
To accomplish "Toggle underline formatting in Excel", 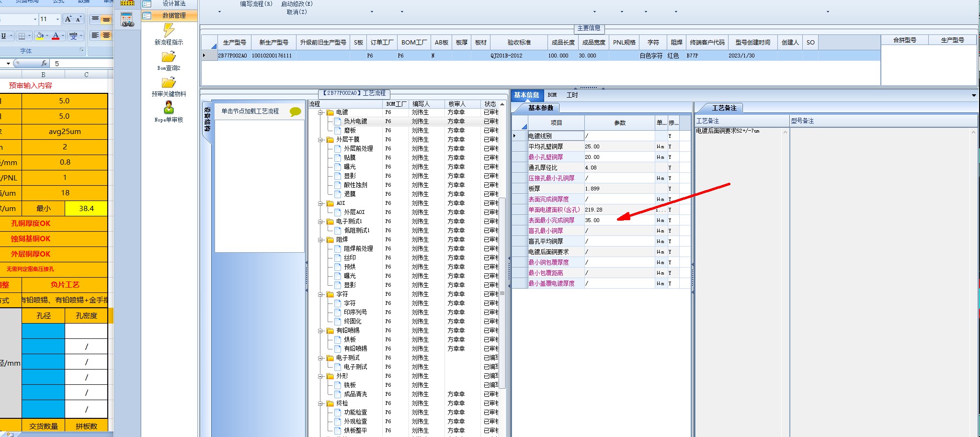I will (4, 36).
